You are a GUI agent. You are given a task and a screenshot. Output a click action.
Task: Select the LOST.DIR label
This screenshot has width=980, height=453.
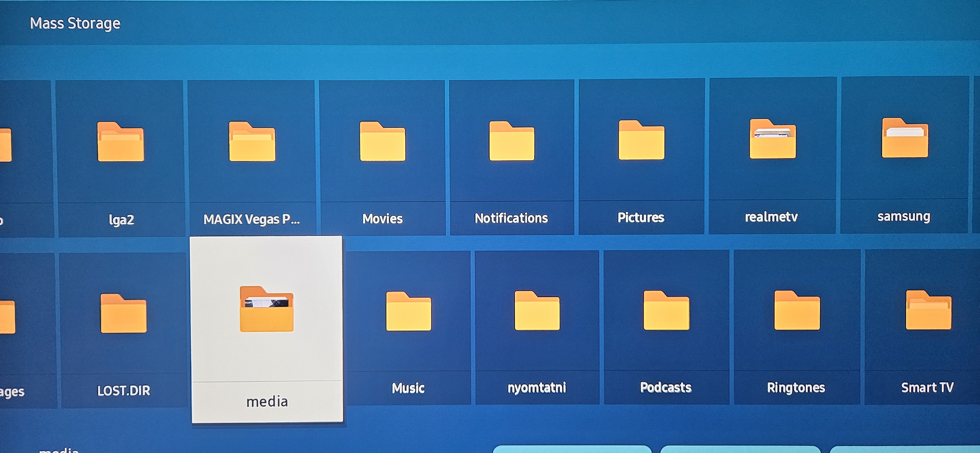(x=124, y=390)
